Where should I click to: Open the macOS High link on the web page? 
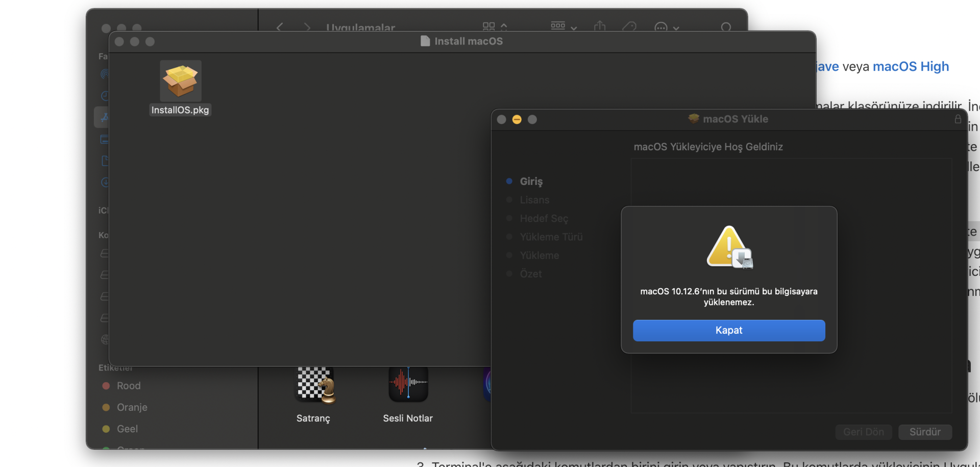point(911,66)
